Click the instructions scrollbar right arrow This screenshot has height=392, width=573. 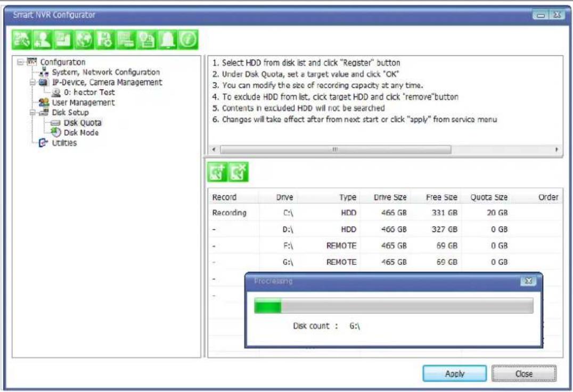pos(556,149)
